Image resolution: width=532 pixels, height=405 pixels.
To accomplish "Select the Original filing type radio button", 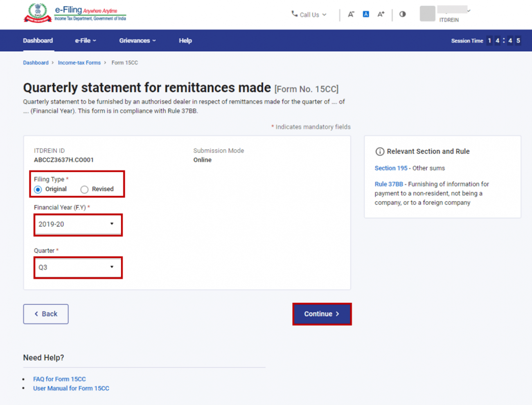I will click(x=38, y=189).
